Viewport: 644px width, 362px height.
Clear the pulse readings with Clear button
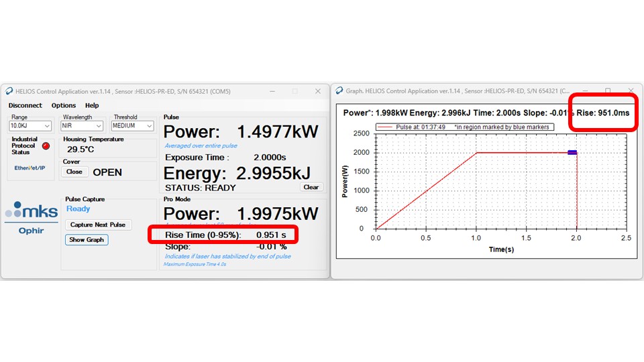coord(311,187)
